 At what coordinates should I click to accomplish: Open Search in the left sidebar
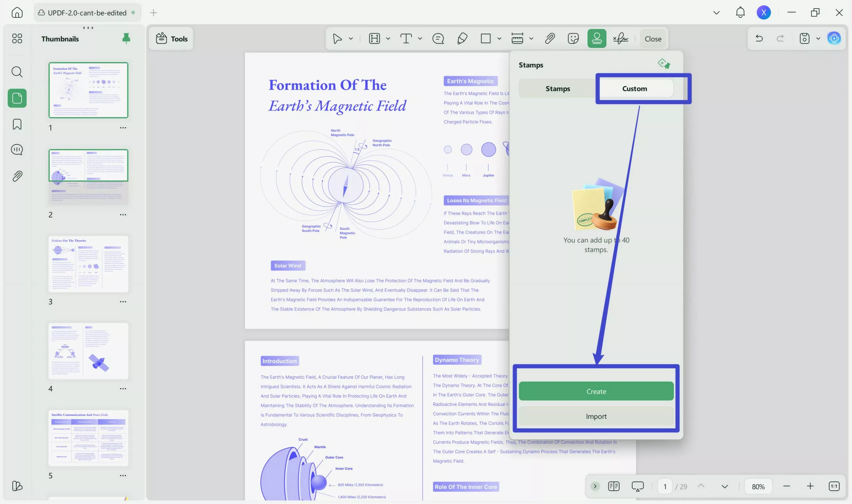click(x=17, y=72)
